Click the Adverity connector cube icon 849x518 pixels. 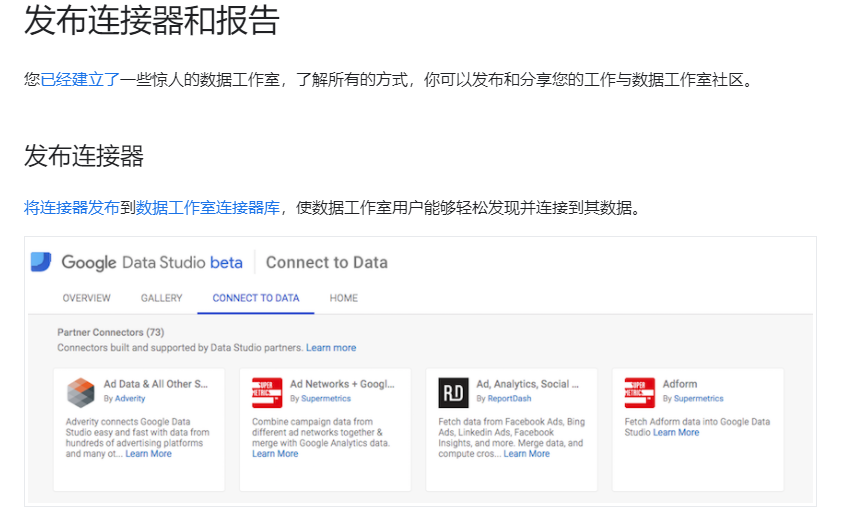[x=81, y=393]
